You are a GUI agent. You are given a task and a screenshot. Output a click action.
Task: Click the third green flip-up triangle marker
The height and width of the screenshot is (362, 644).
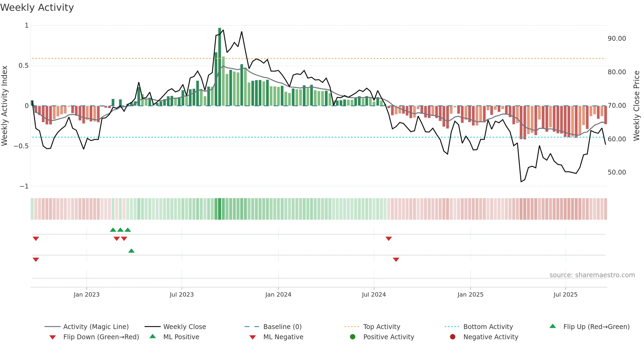(x=128, y=230)
